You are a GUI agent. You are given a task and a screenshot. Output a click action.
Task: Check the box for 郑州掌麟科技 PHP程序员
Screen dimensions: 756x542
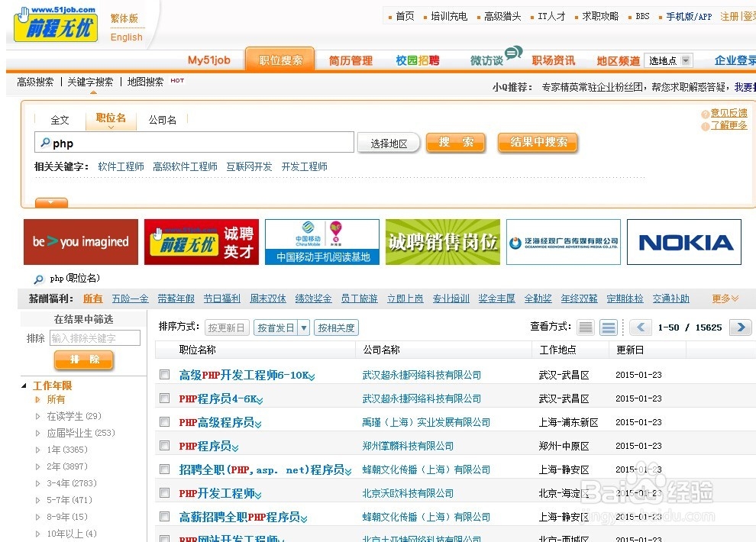point(165,445)
